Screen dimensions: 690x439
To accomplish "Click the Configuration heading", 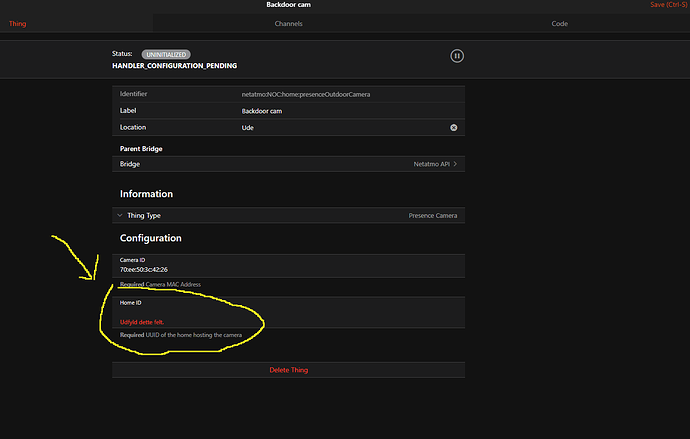I will [150, 238].
